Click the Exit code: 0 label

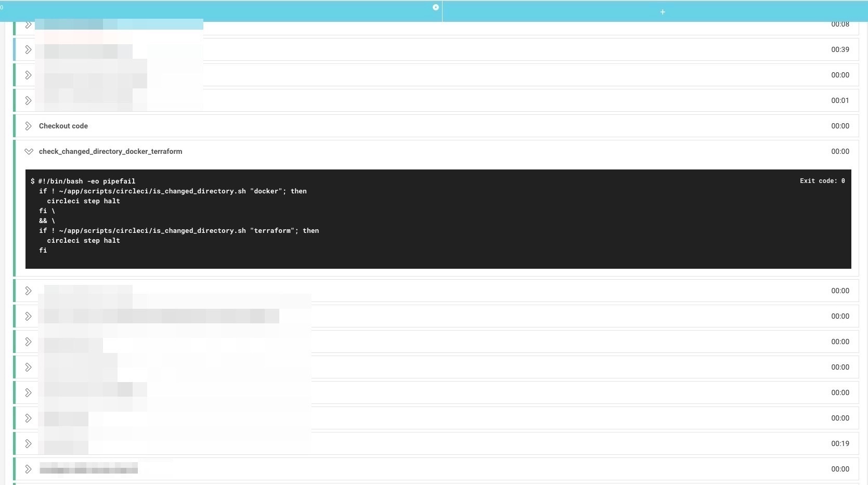(x=822, y=181)
